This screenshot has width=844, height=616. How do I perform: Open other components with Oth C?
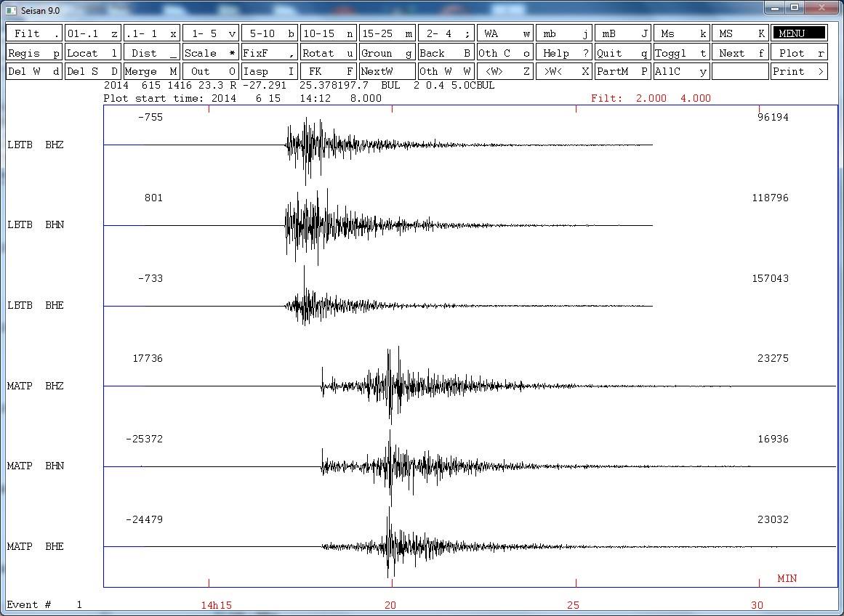(x=505, y=52)
